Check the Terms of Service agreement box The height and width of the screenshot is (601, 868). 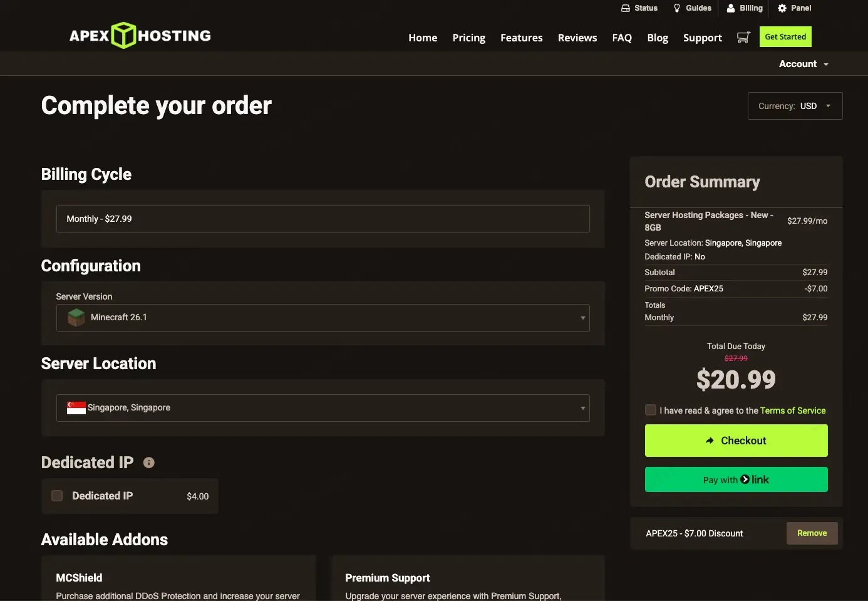coord(651,410)
